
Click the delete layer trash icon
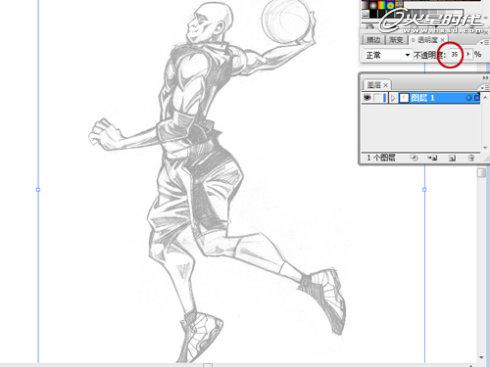tap(471, 158)
